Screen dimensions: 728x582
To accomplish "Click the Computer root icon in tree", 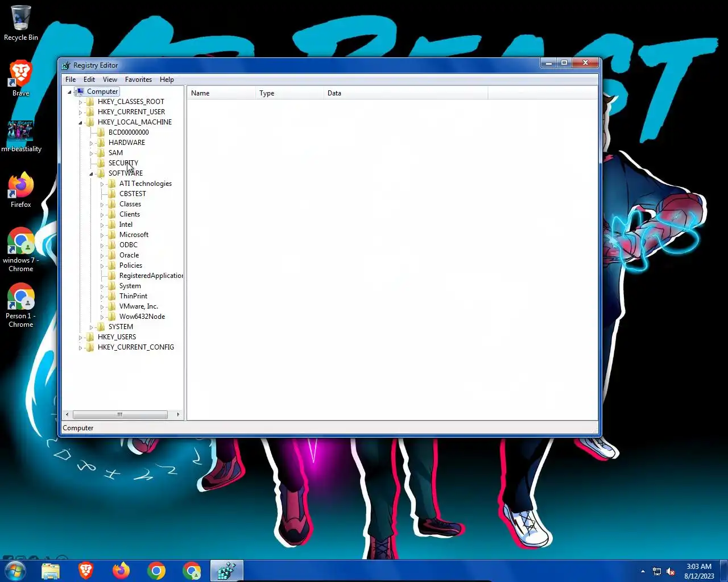I will pos(80,92).
